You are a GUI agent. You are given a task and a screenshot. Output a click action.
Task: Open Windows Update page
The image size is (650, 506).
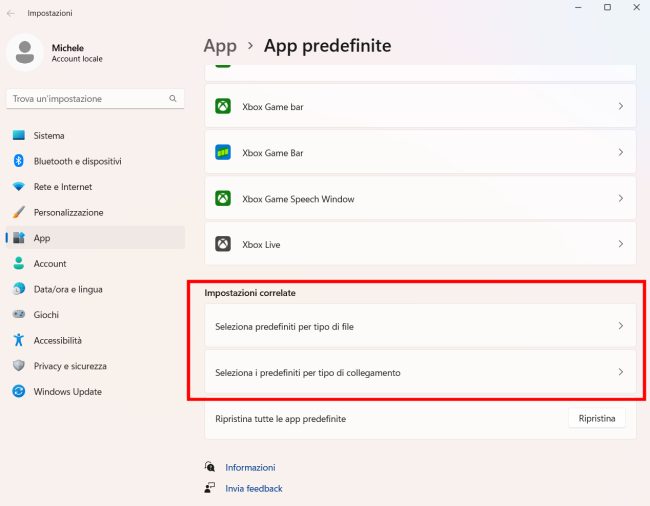coord(95,392)
